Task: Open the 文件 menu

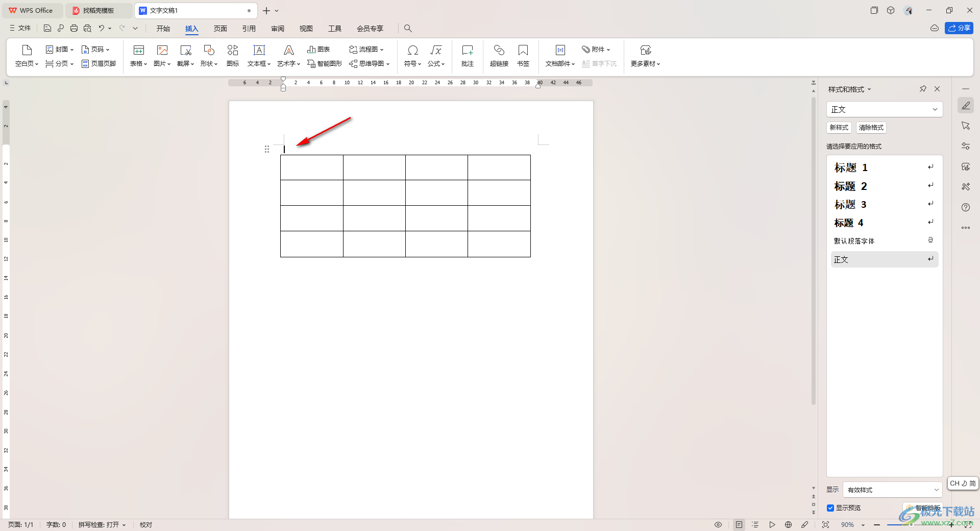Action: point(20,29)
